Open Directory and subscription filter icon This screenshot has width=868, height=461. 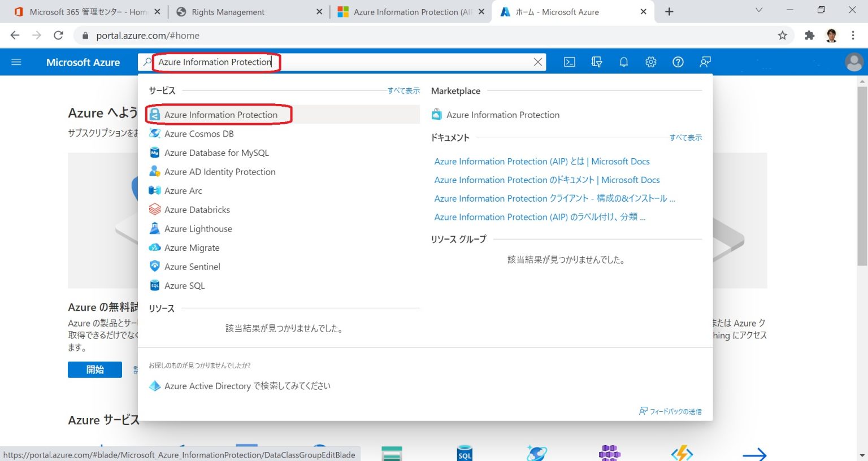(597, 62)
